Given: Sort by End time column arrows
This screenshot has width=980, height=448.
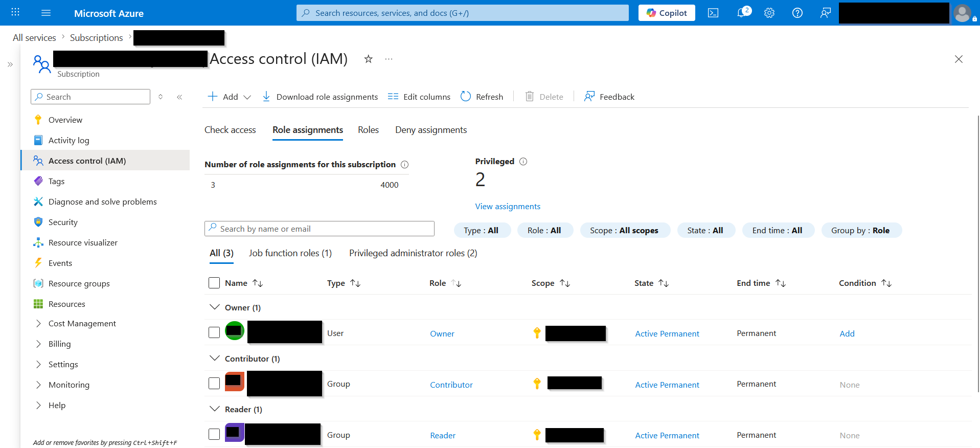Looking at the screenshot, I should tap(781, 283).
